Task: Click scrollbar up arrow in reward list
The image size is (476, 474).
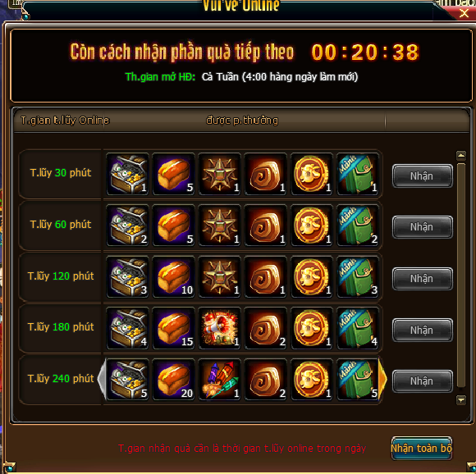Action: tap(461, 156)
